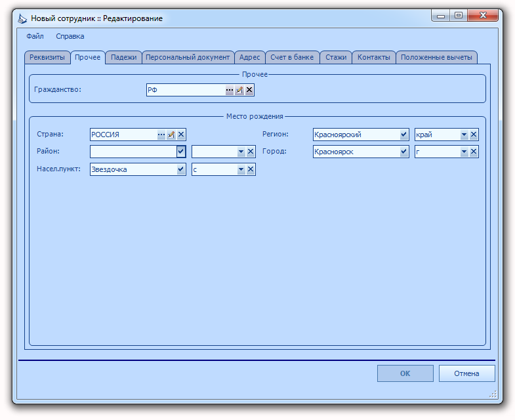Switch to the Падежи tab
The image size is (515, 420).
(x=124, y=57)
